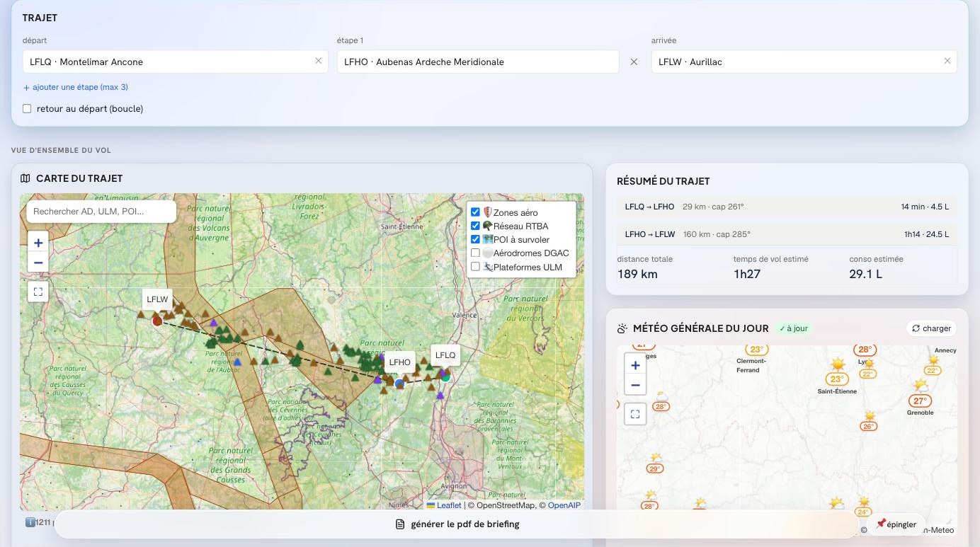
Task: Click the estimated consumption 29.1 L
Action: (x=866, y=274)
